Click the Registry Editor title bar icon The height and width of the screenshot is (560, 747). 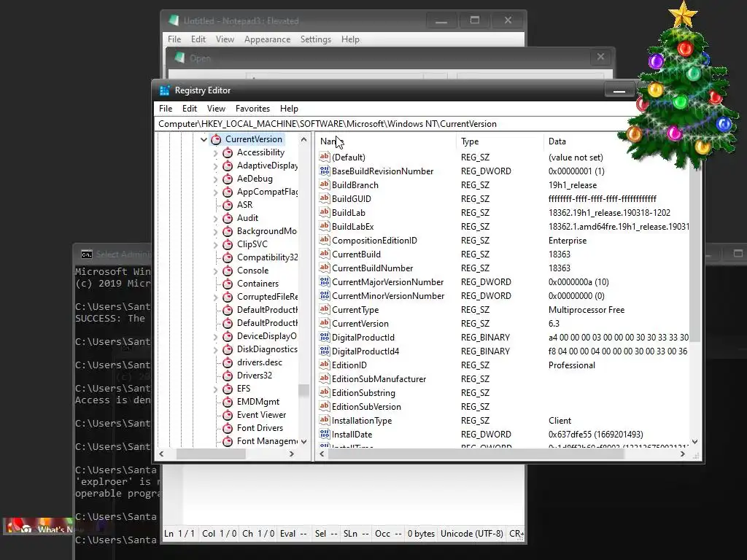point(165,90)
